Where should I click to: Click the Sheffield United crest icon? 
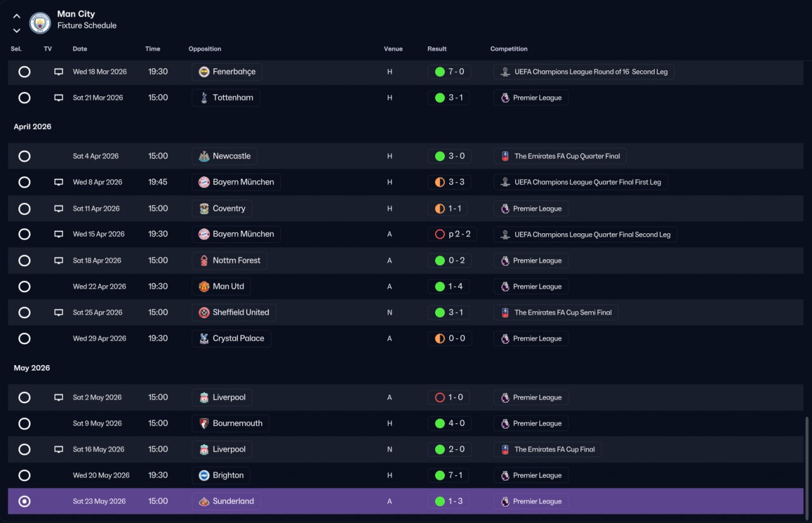coord(204,313)
